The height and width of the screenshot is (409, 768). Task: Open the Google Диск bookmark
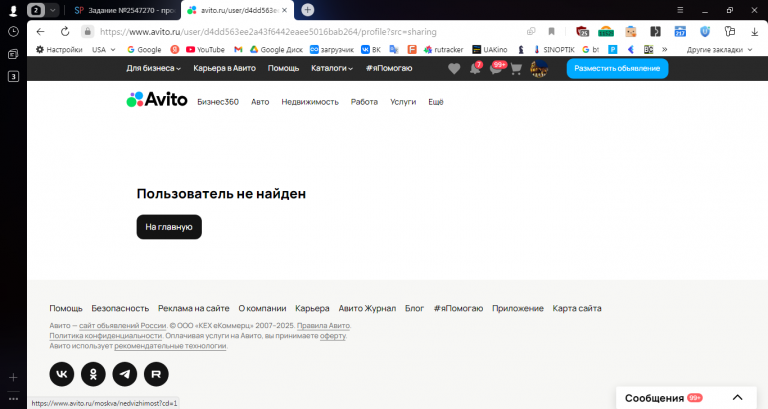pyautogui.click(x=276, y=49)
